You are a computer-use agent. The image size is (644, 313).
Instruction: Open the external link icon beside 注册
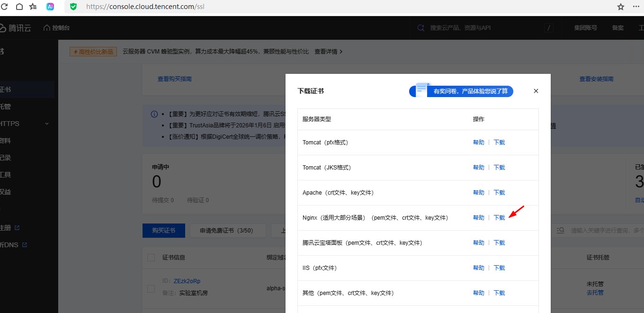17,228
